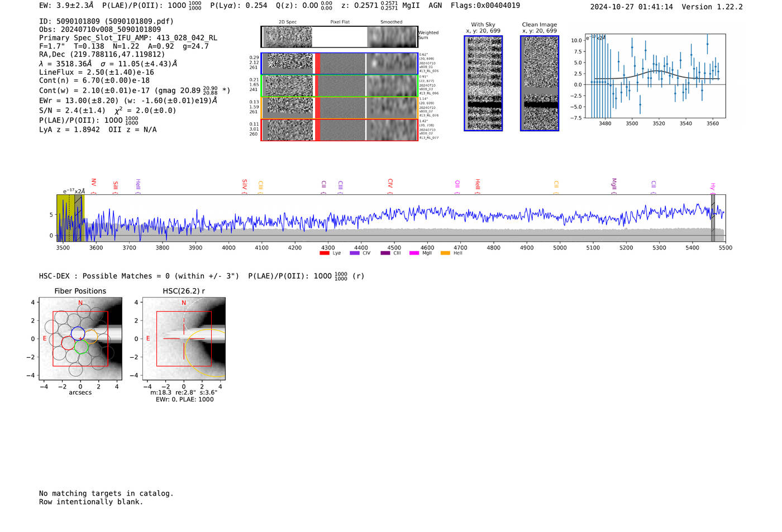Click the Pixel Flat column header
782x532 pixels.
click(x=340, y=22)
